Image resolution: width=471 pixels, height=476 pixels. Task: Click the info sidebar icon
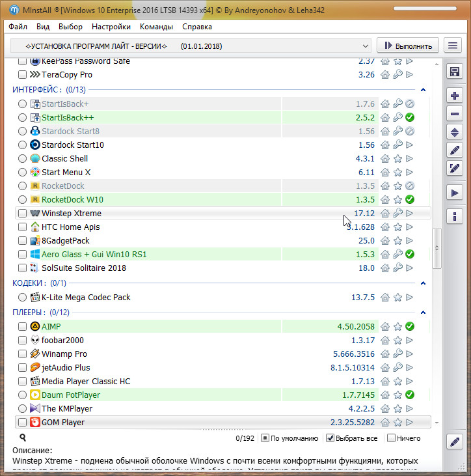[x=454, y=217]
